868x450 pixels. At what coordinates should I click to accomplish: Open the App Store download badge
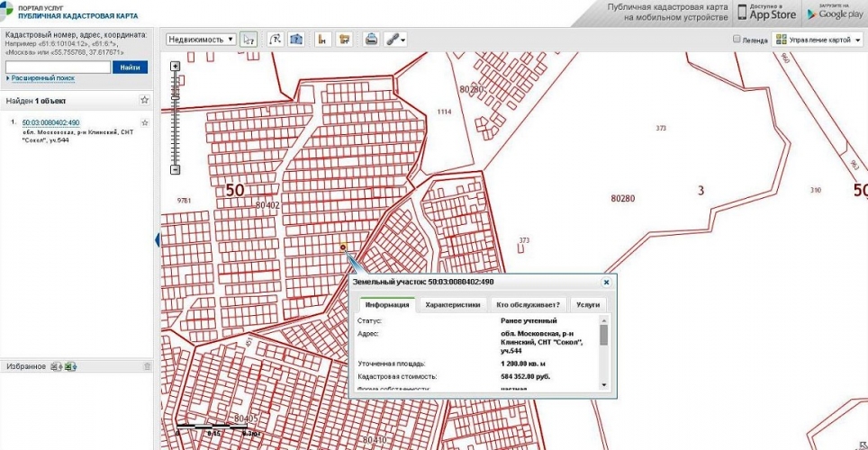pos(766,13)
